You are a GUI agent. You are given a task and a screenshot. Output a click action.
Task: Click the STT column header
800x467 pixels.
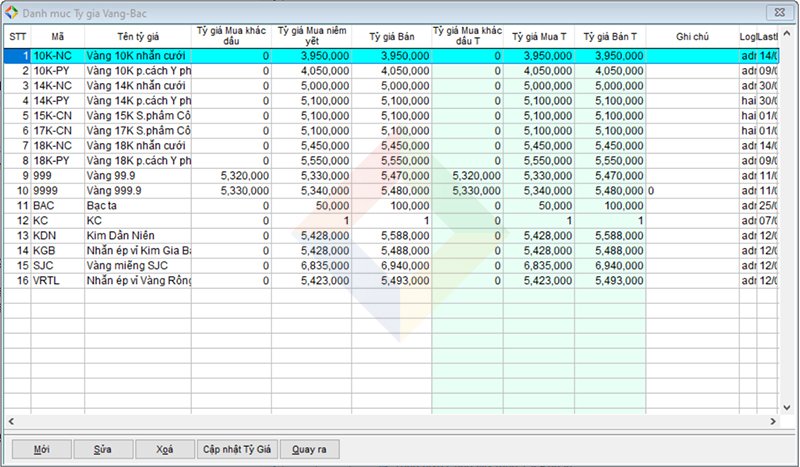pos(18,36)
